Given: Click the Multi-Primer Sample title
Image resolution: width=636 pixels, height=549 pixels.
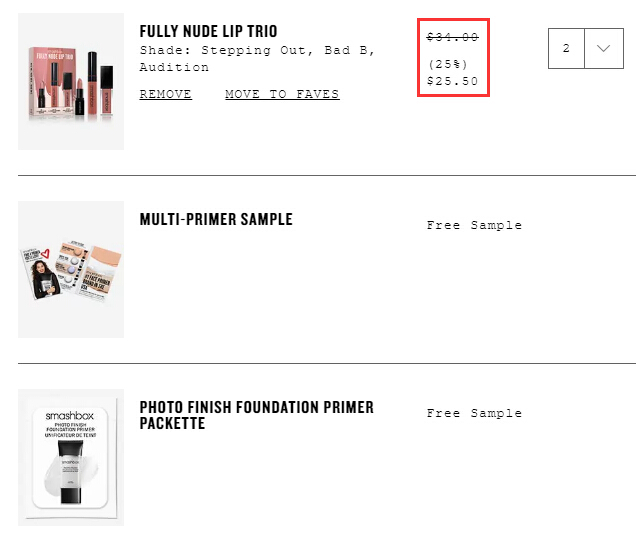Looking at the screenshot, I should pyautogui.click(x=216, y=219).
